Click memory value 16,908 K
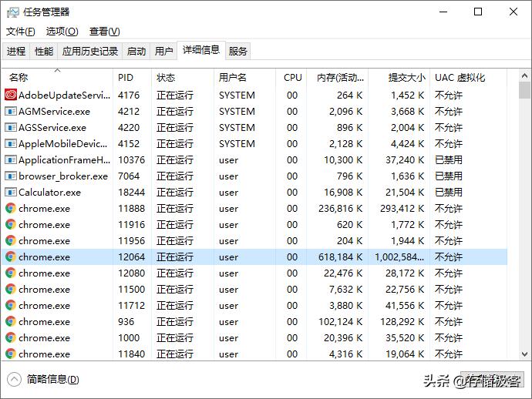The width and height of the screenshot is (532, 399). (343, 193)
